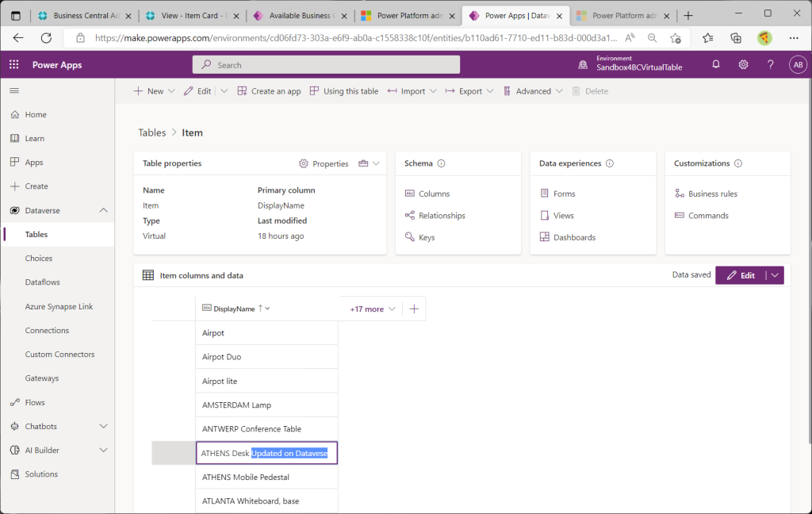The image size is (812, 514).
Task: Open the browser zoom out magnifier
Action: 653,38
